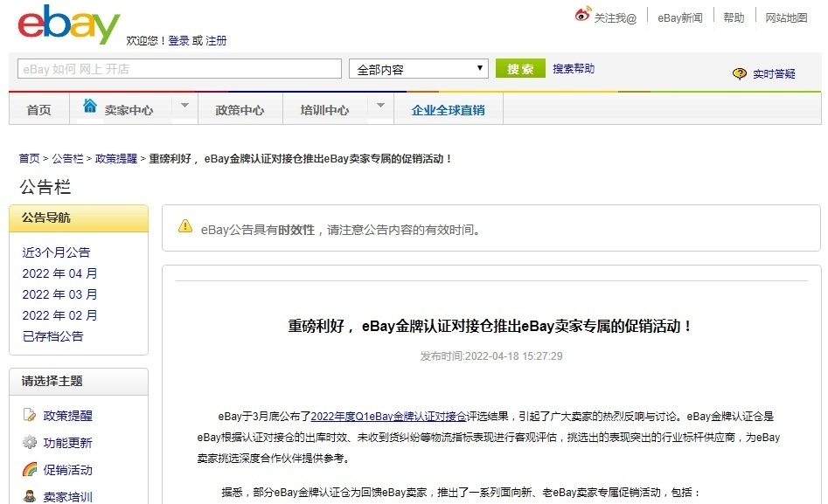Open the 政策提醒 topic link in the sidebar
The width and height of the screenshot is (828, 504).
point(67,416)
